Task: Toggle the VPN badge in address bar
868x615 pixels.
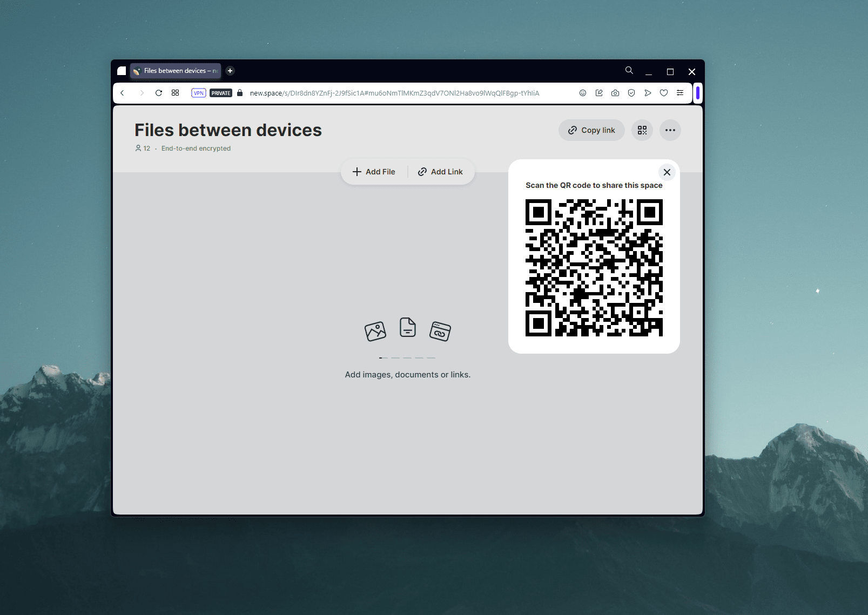Action: tap(199, 93)
